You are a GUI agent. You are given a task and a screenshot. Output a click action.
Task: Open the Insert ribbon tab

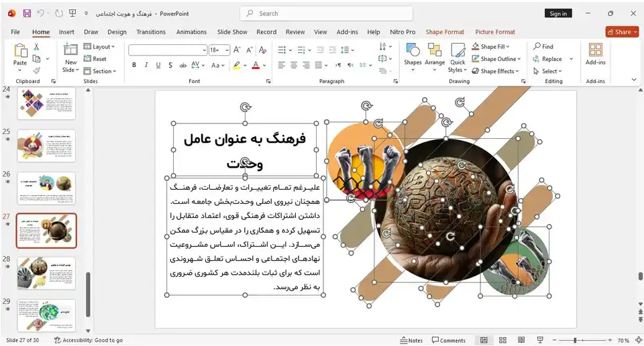tap(66, 32)
